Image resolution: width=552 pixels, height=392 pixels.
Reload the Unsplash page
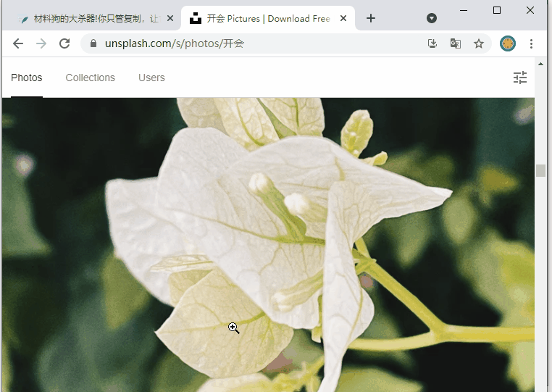coord(64,43)
